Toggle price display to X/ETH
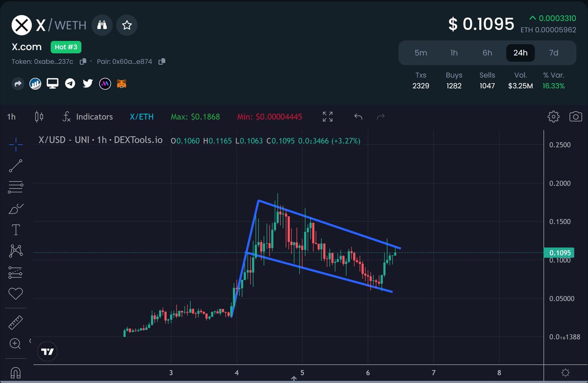 (x=142, y=117)
